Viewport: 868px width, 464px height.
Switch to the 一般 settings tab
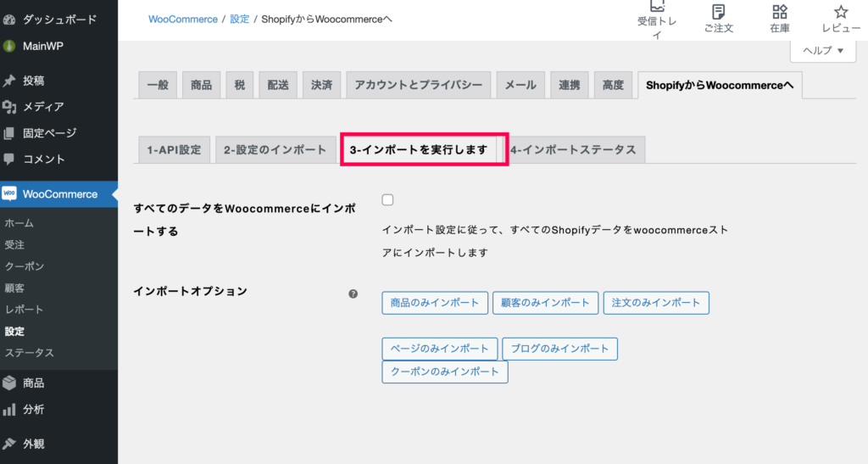(x=158, y=86)
